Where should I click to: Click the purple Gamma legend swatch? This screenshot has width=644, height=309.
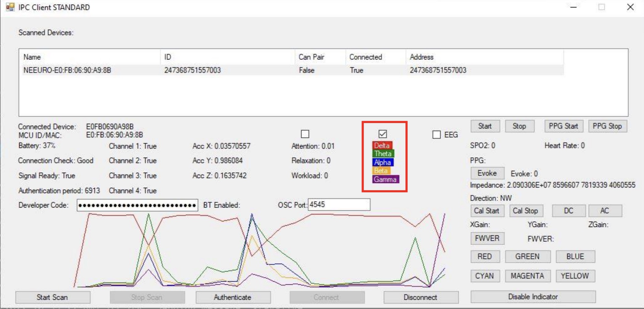pos(385,179)
